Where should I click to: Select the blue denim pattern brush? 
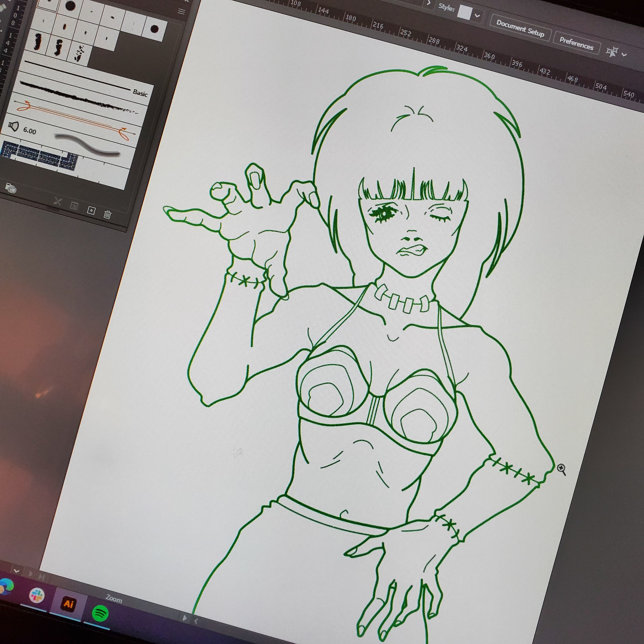39,155
